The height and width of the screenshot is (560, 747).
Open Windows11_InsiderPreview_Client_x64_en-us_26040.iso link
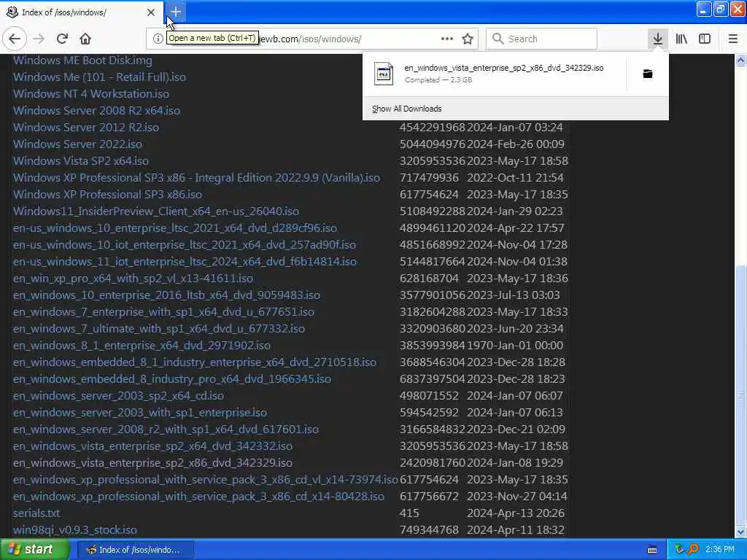(x=156, y=211)
